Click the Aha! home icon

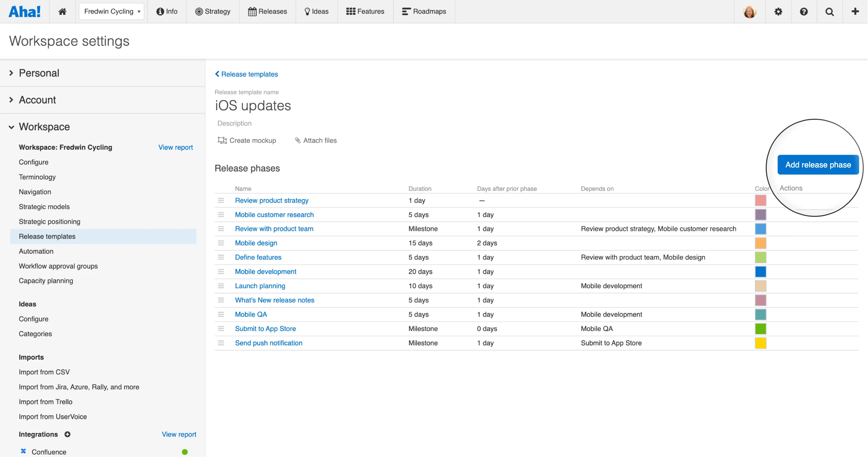(x=62, y=12)
